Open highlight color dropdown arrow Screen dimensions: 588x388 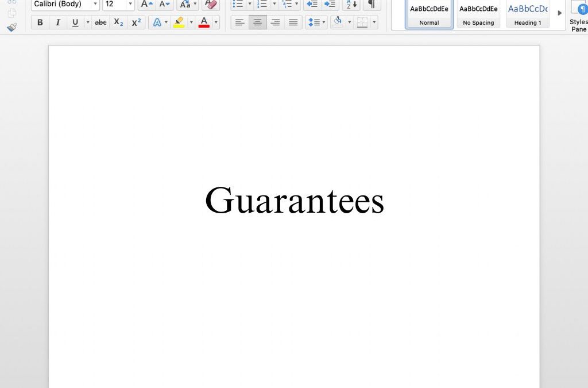tap(191, 22)
